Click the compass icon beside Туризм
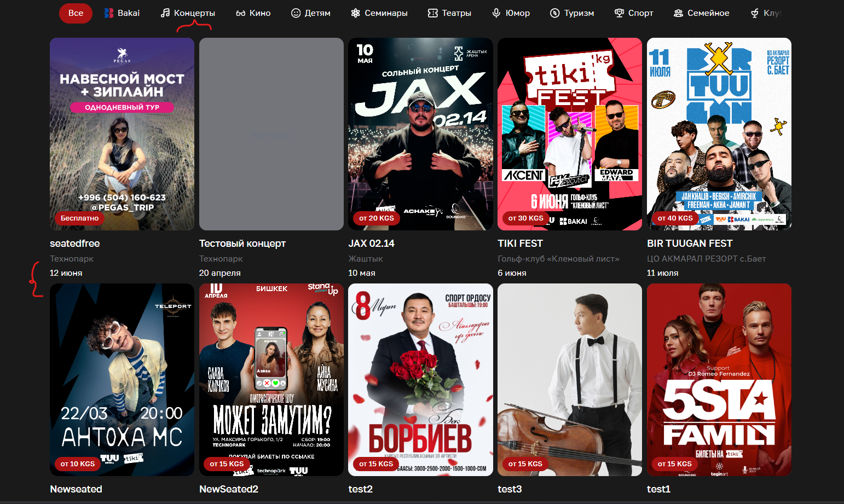The height and width of the screenshot is (504, 844). pyautogui.click(x=554, y=13)
